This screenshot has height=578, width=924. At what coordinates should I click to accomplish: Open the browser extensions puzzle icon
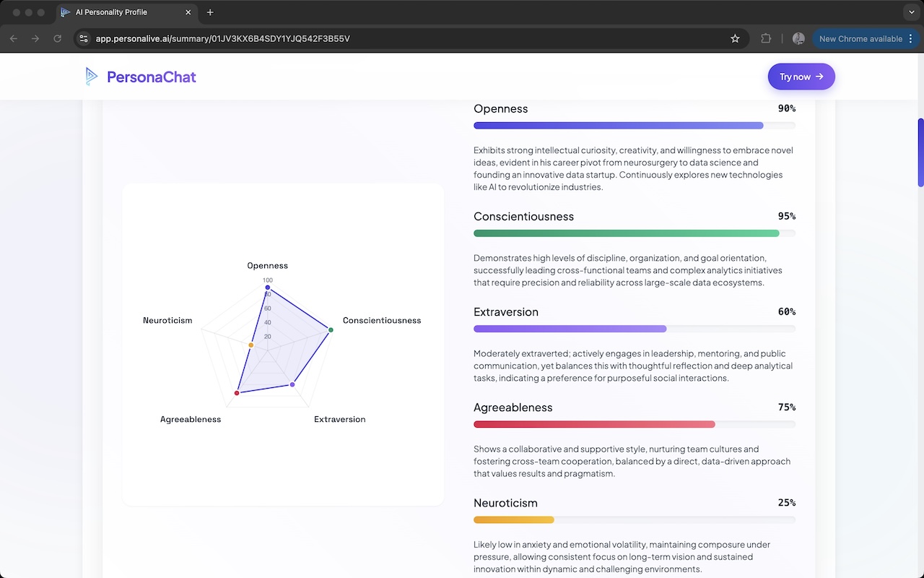766,38
